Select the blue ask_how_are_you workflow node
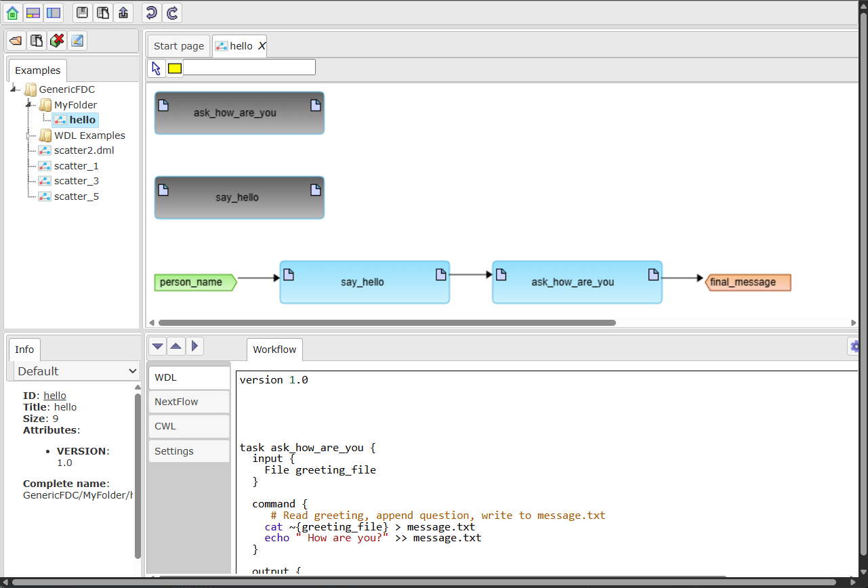 click(577, 282)
